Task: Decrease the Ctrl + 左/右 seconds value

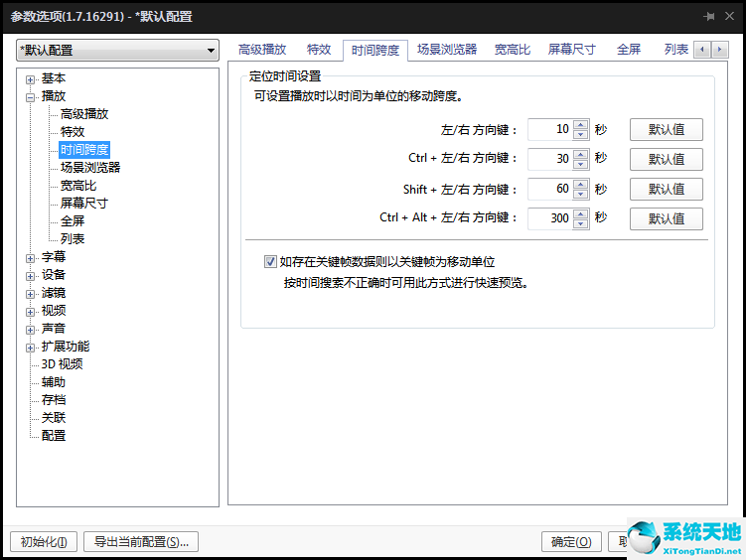Action: [x=581, y=164]
